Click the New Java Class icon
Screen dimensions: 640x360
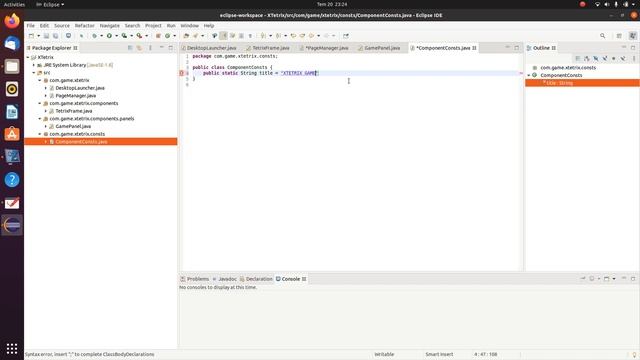[167, 36]
